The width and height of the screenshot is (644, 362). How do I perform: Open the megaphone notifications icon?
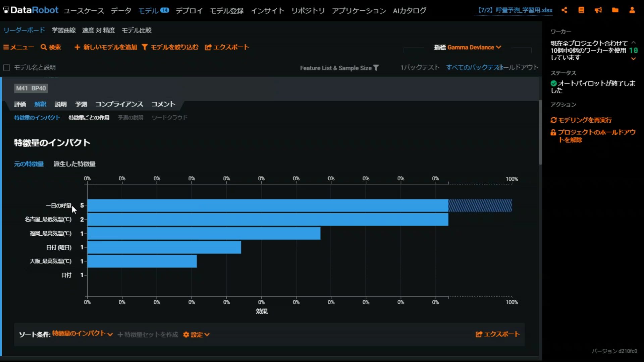pos(598,10)
